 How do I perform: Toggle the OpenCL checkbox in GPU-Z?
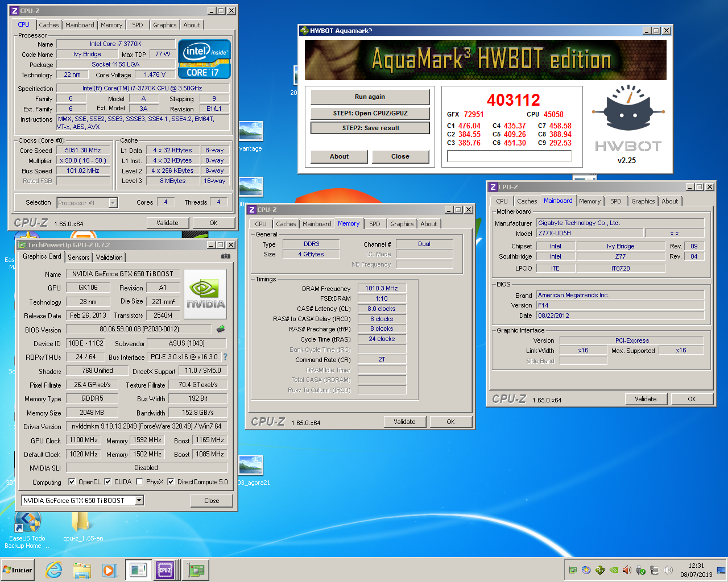point(72,481)
